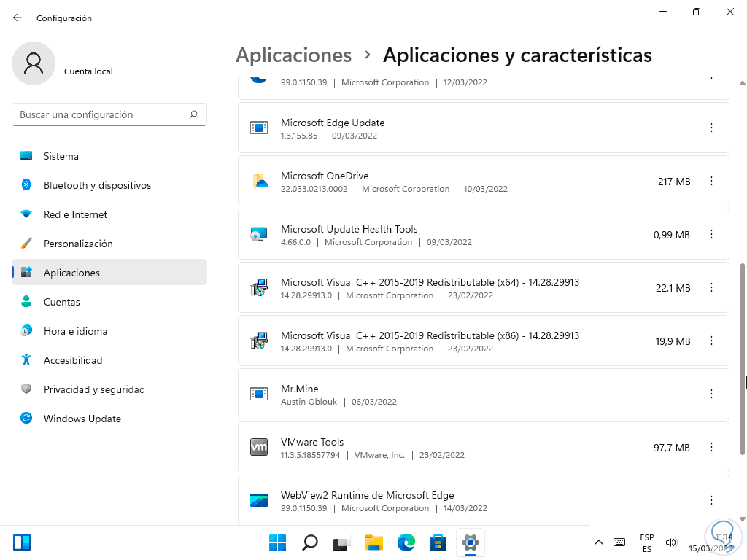Select Mr.Mine entry title

click(300, 389)
